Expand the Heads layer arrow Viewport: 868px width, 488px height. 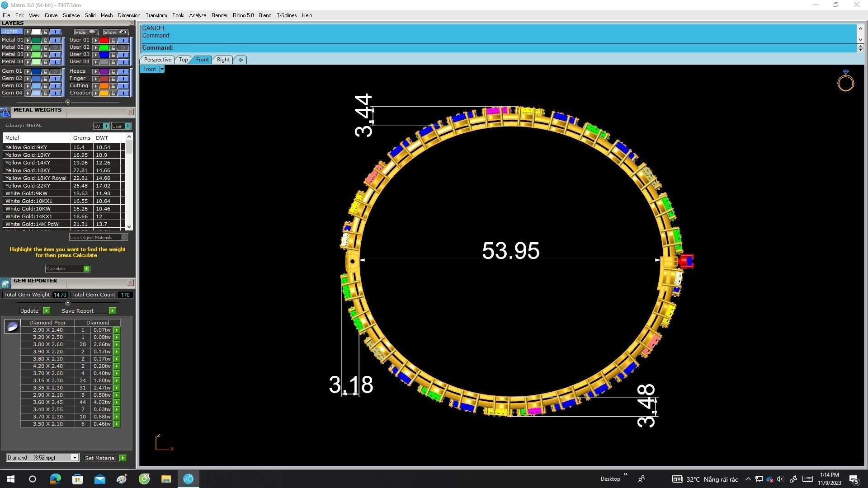95,71
